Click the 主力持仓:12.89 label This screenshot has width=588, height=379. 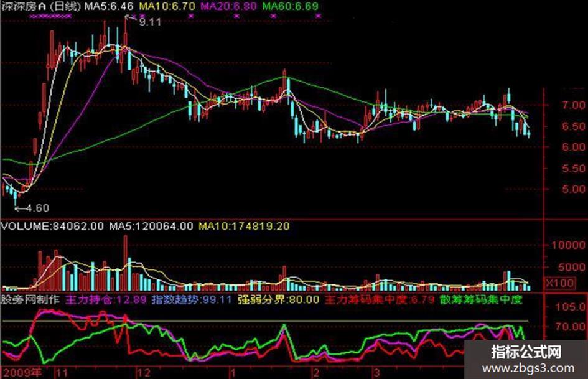click(x=106, y=300)
